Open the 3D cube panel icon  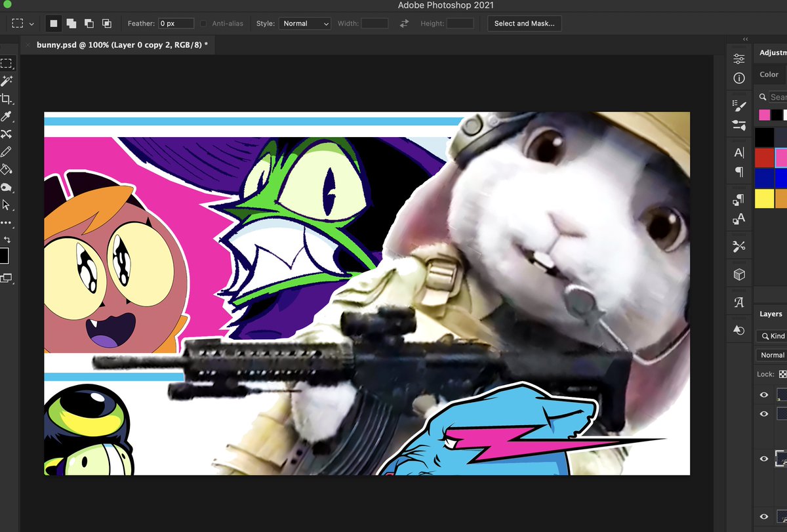pyautogui.click(x=739, y=274)
